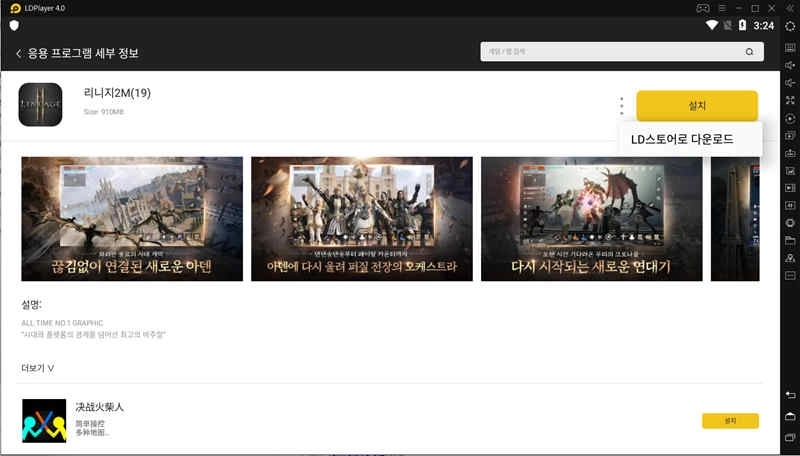Open recent apps from the sidebar
800x456 pixels.
coord(790,437)
